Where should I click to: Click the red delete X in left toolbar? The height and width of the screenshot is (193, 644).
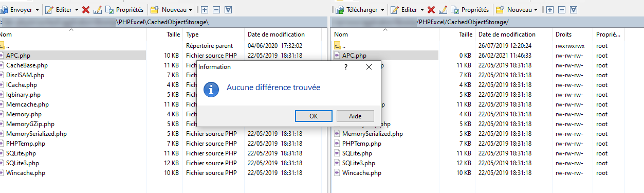pyautogui.click(x=86, y=10)
